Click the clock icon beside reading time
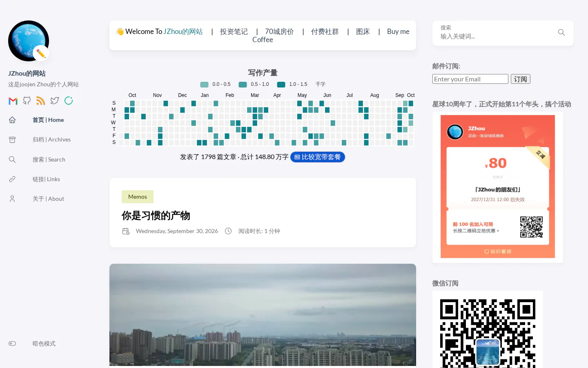 click(228, 231)
